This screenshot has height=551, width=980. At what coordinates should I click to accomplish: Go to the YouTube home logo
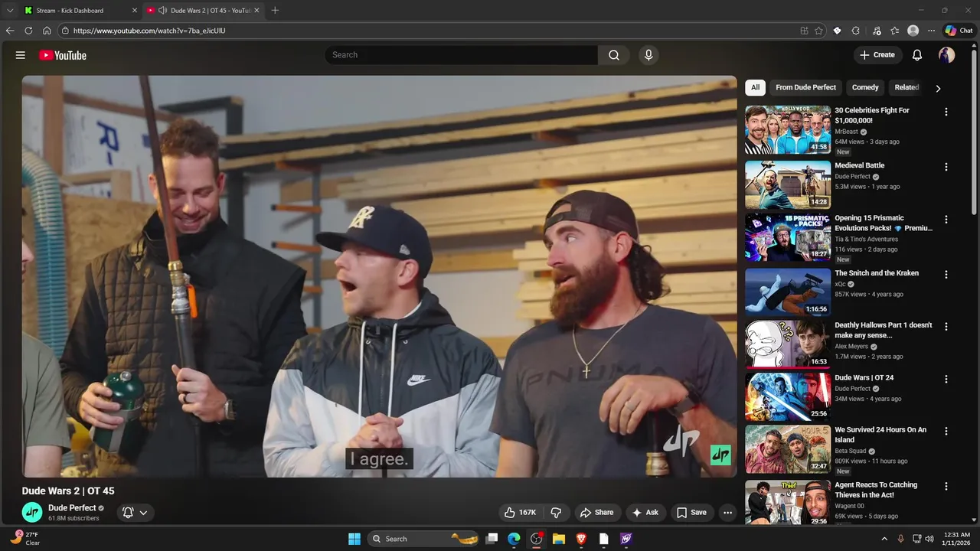(63, 55)
